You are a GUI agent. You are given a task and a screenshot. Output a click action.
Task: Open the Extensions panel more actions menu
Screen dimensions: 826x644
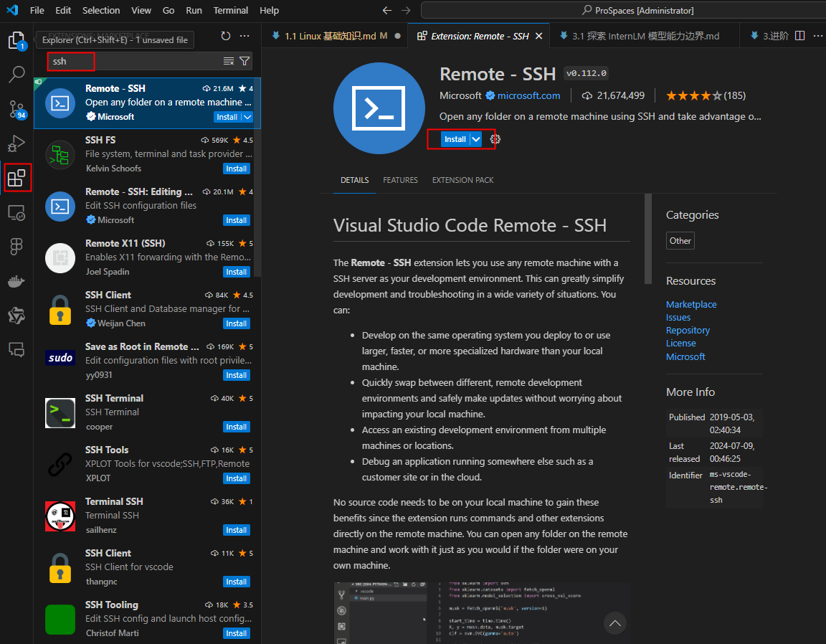(x=245, y=36)
